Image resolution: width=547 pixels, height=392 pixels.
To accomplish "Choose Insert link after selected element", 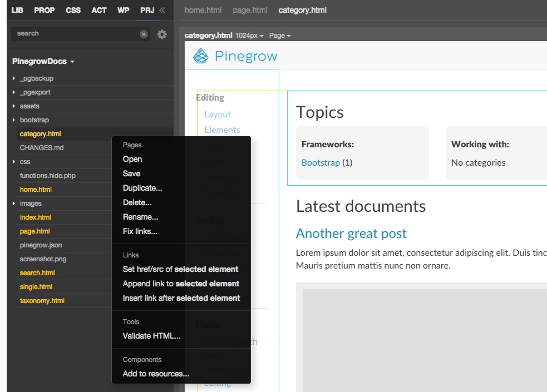I will coord(181,298).
